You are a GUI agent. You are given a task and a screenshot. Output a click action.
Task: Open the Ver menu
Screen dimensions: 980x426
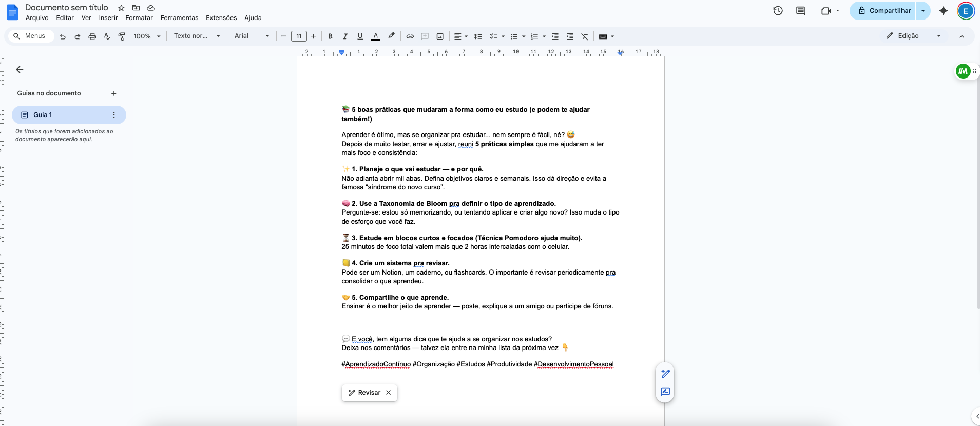pyautogui.click(x=86, y=18)
